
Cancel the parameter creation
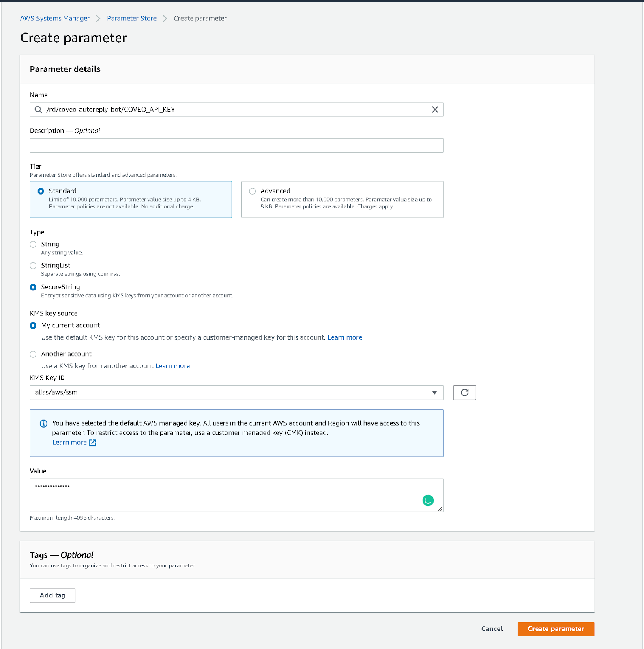492,629
